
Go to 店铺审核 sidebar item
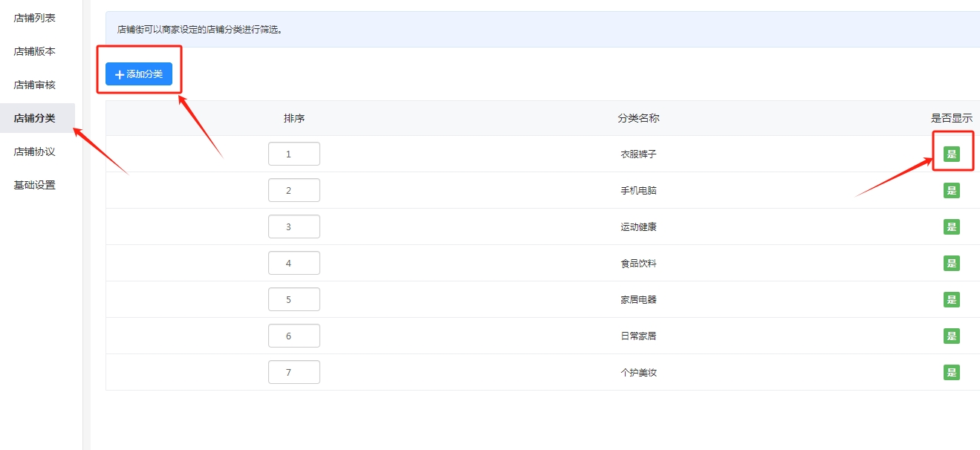click(34, 85)
